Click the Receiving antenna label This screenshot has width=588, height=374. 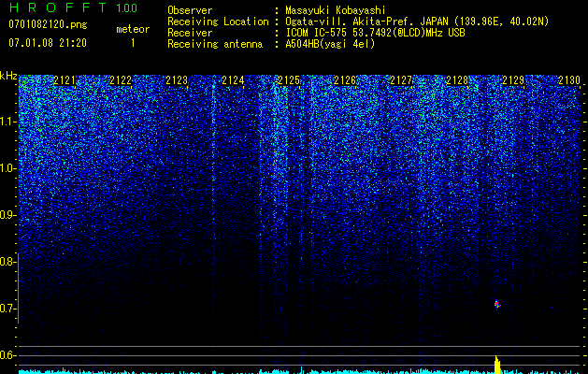pos(215,44)
